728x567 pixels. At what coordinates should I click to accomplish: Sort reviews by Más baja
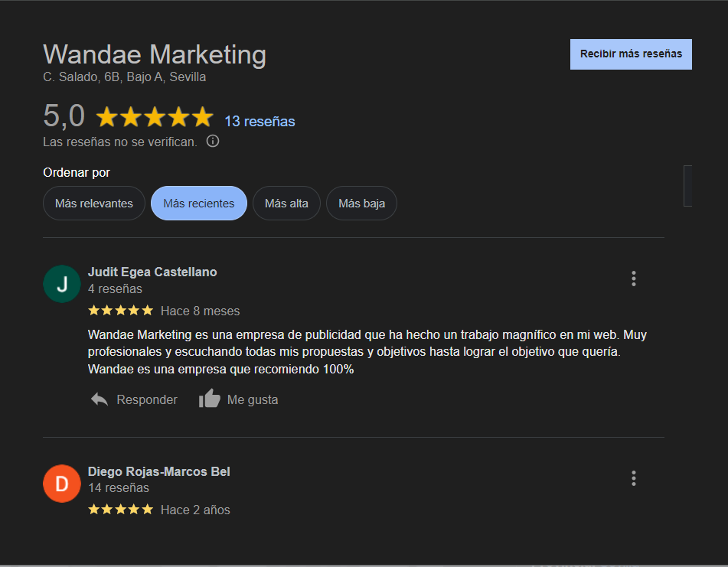click(x=361, y=204)
